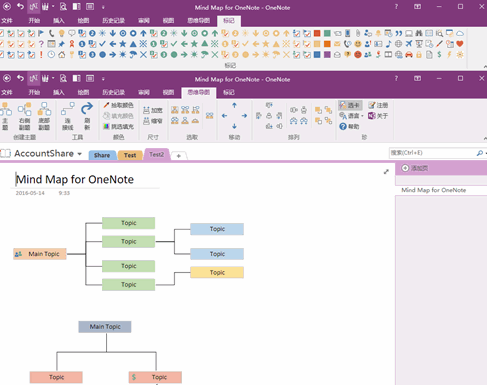
Task: Choose the purple question mark tag
Action: (41, 44)
